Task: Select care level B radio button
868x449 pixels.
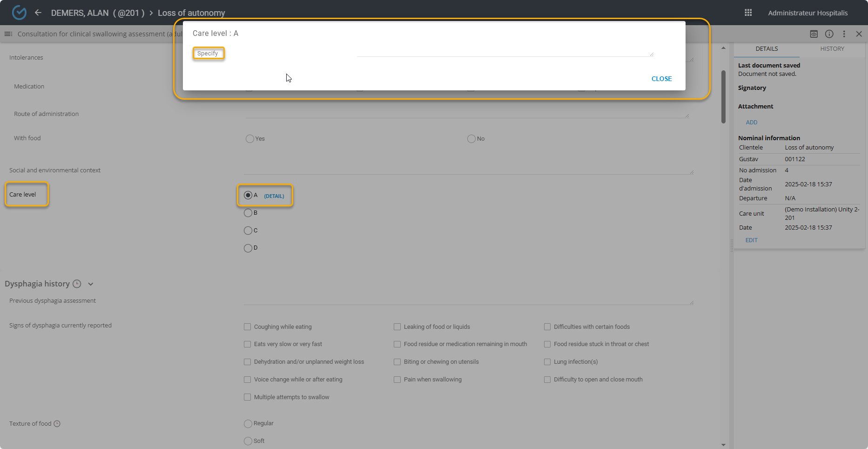Action: pos(248,213)
